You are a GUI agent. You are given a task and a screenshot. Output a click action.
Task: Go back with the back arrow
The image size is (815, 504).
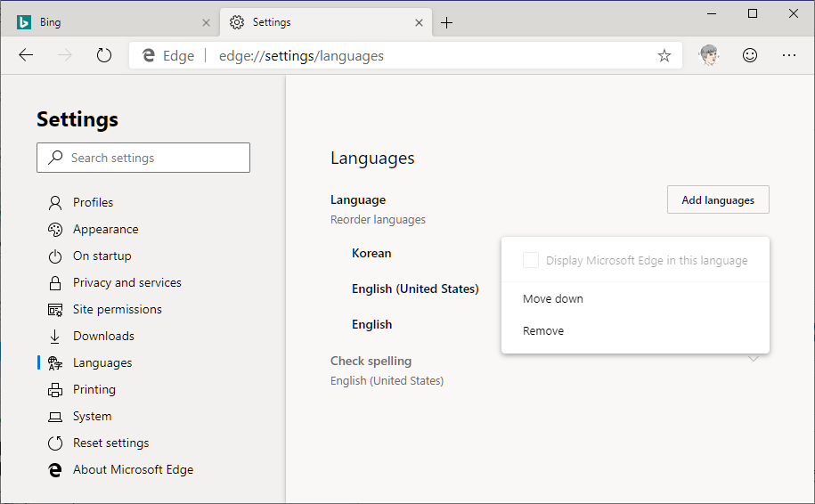26,55
